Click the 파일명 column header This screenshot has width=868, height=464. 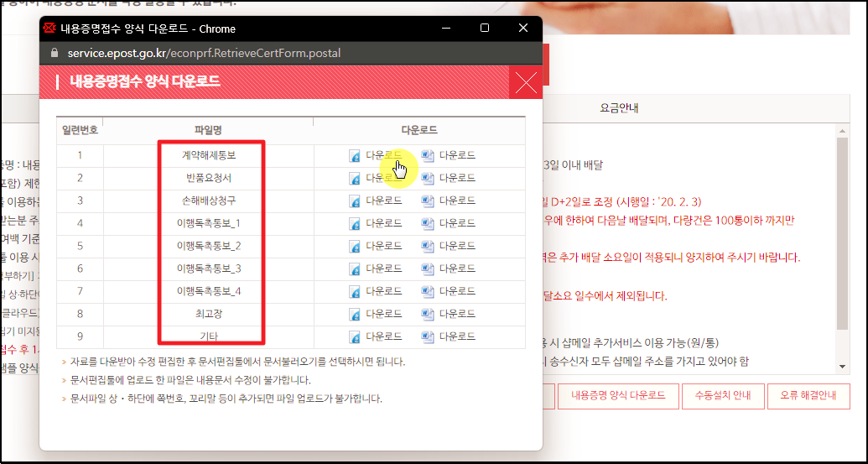(x=209, y=131)
